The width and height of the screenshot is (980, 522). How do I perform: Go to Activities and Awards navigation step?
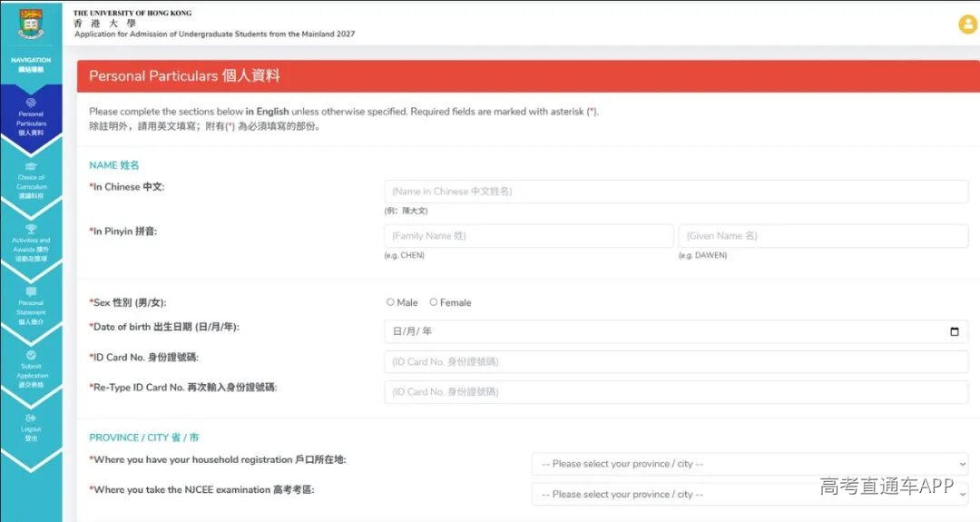tap(31, 243)
